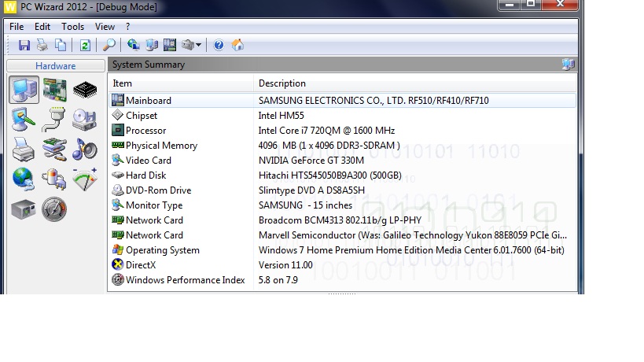This screenshot has height=362, width=644.
Task: Open the Tools menu
Action: (72, 27)
